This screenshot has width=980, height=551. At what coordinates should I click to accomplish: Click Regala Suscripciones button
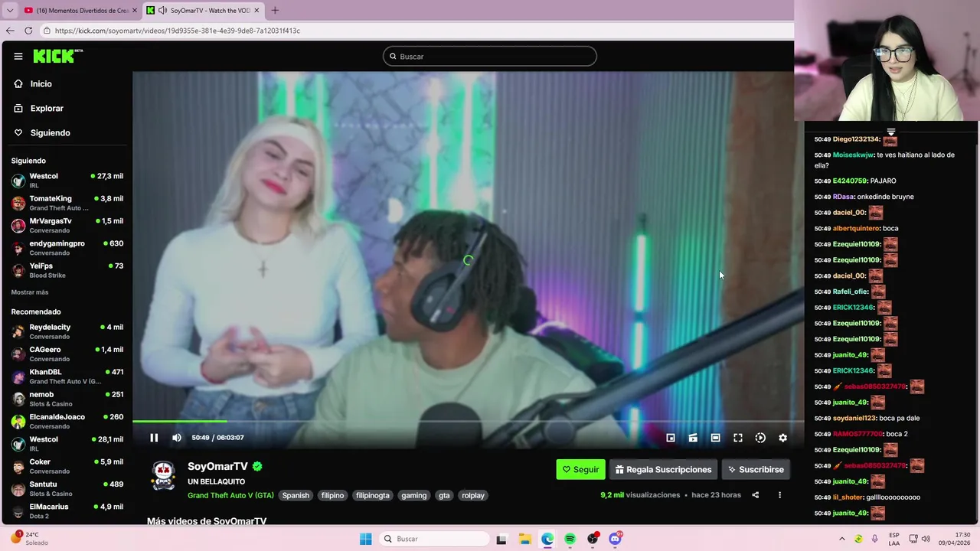pos(663,469)
